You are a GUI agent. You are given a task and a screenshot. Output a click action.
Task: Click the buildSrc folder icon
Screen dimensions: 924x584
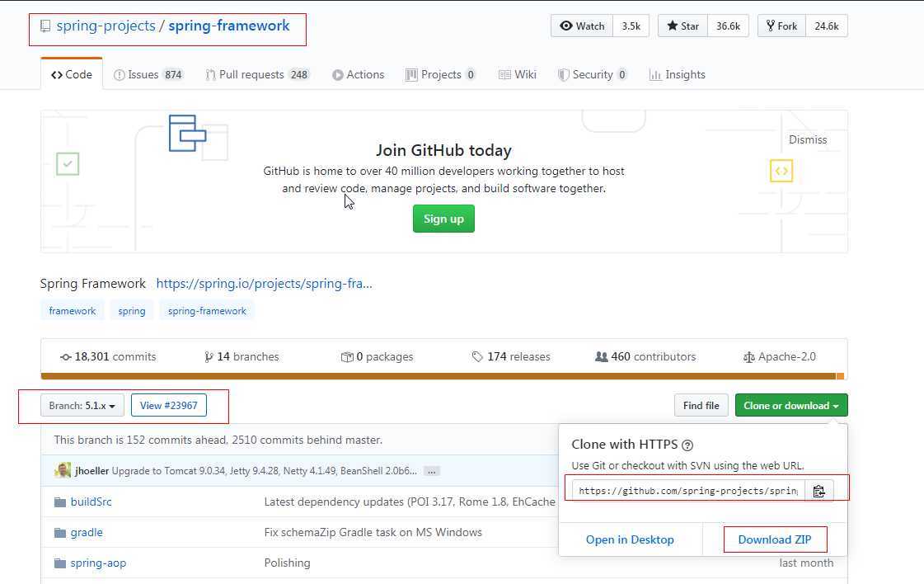click(59, 502)
